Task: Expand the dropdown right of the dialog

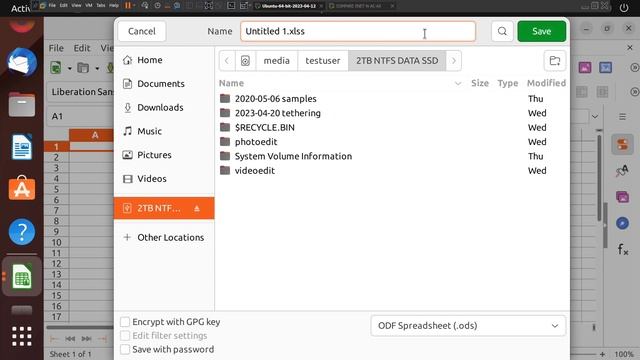Action: pos(595,117)
